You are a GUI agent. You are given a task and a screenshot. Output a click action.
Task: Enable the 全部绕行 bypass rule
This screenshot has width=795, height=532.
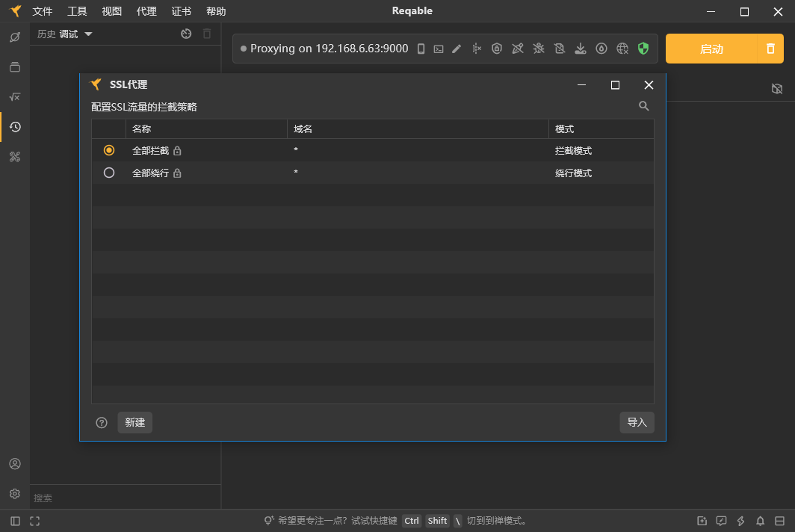point(109,173)
